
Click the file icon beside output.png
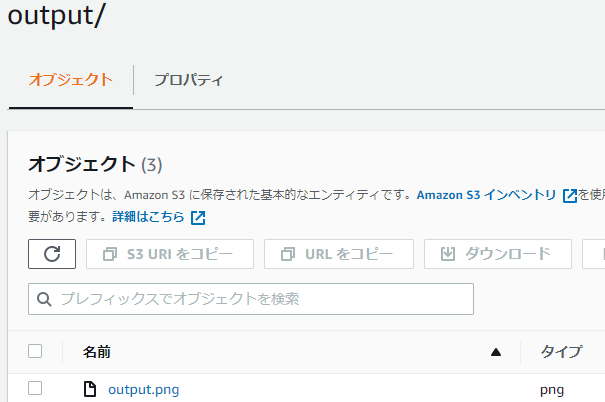90,390
